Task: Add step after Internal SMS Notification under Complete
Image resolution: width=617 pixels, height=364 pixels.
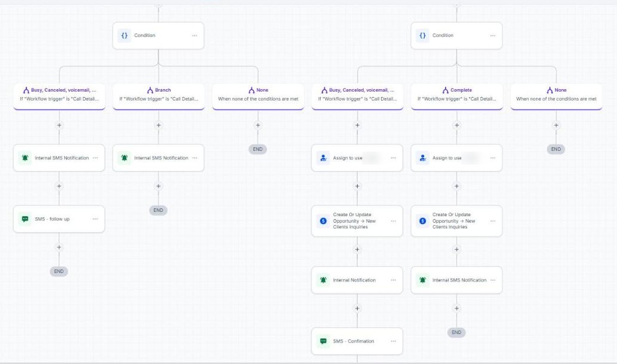Action: (x=457, y=308)
